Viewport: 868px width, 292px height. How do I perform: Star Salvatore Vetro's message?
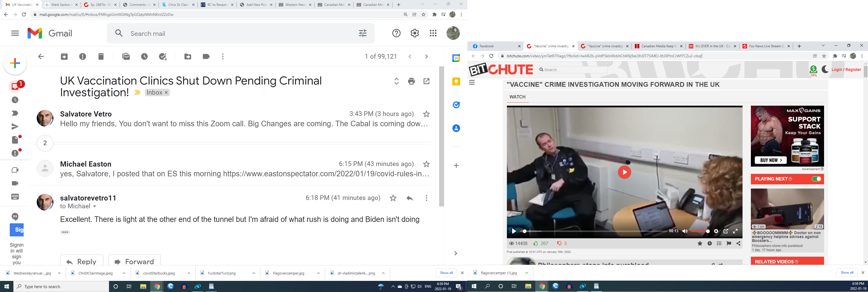tap(426, 114)
